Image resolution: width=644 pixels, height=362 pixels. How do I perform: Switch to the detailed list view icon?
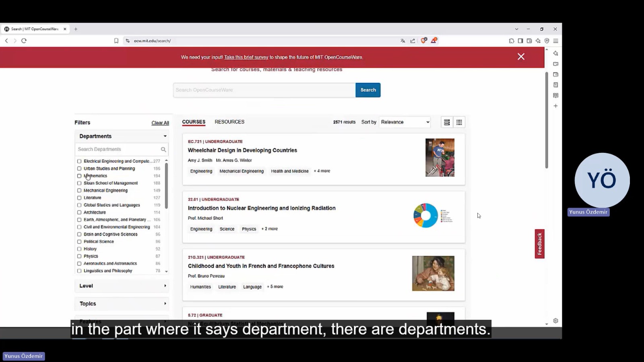[447, 122]
